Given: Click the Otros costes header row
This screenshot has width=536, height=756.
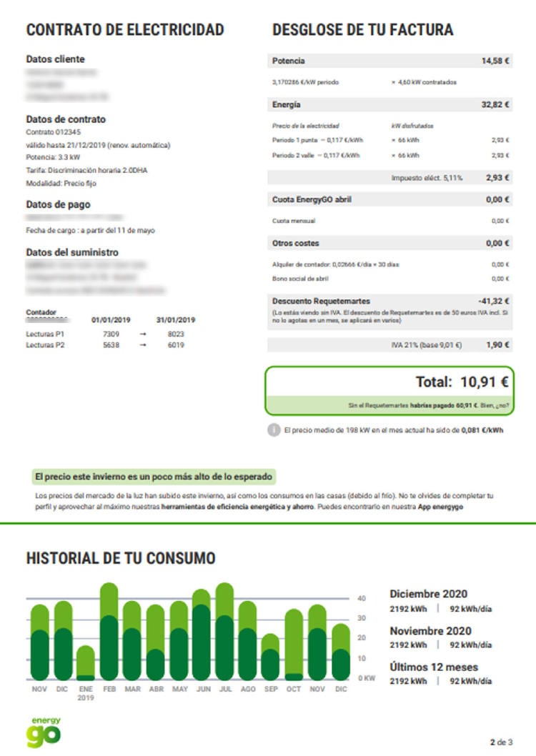Looking at the screenshot, I should (390, 243).
